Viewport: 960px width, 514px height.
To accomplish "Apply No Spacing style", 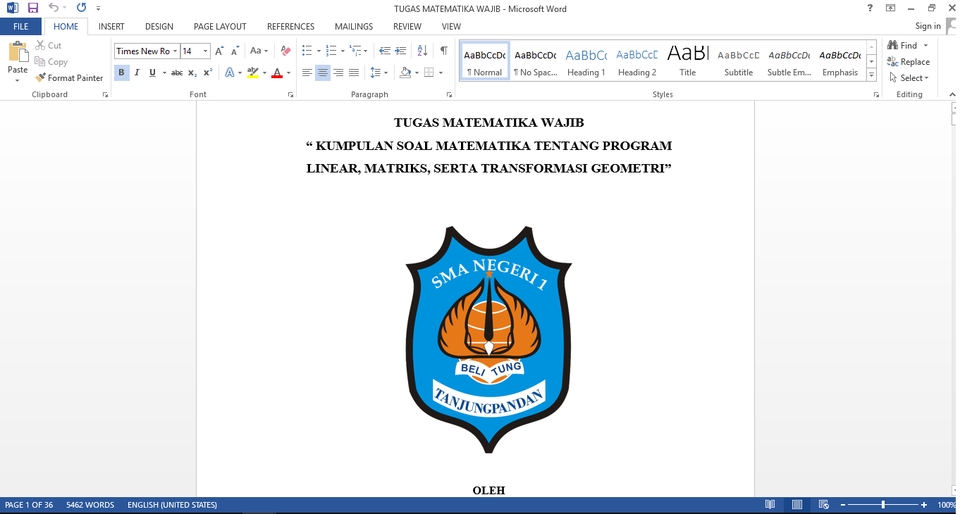I will tap(535, 61).
